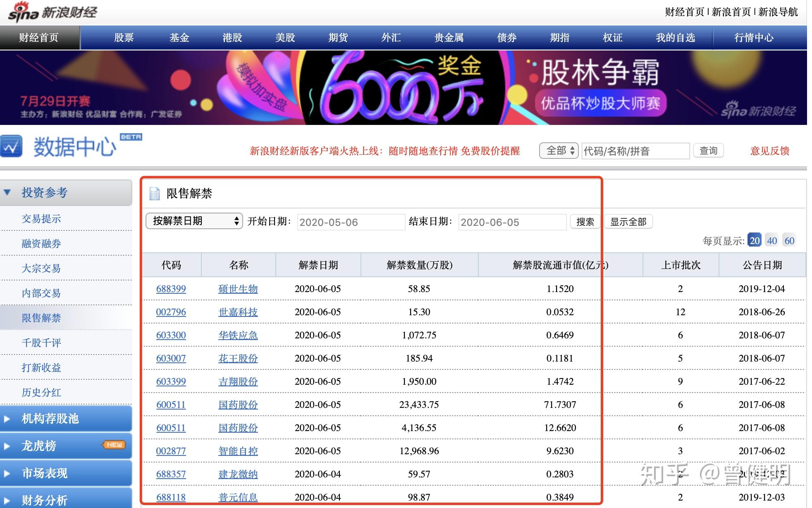Open the 意见反馈 link
This screenshot has height=508, width=812.
(769, 151)
